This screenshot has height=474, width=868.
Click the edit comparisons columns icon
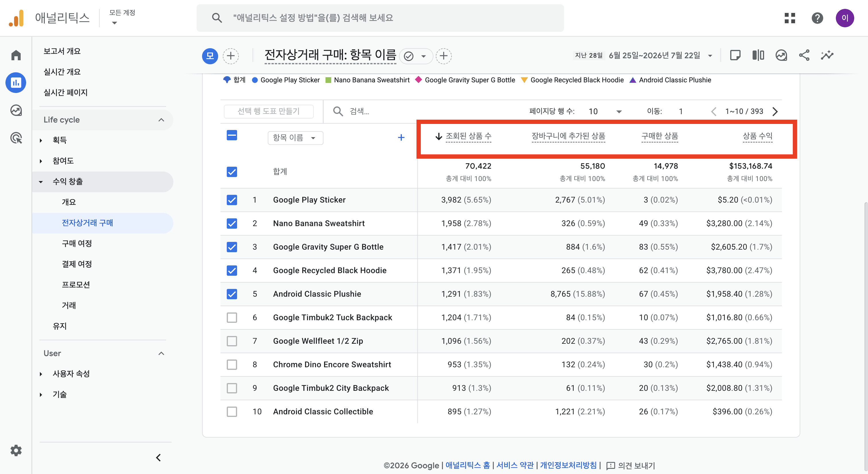coord(758,55)
